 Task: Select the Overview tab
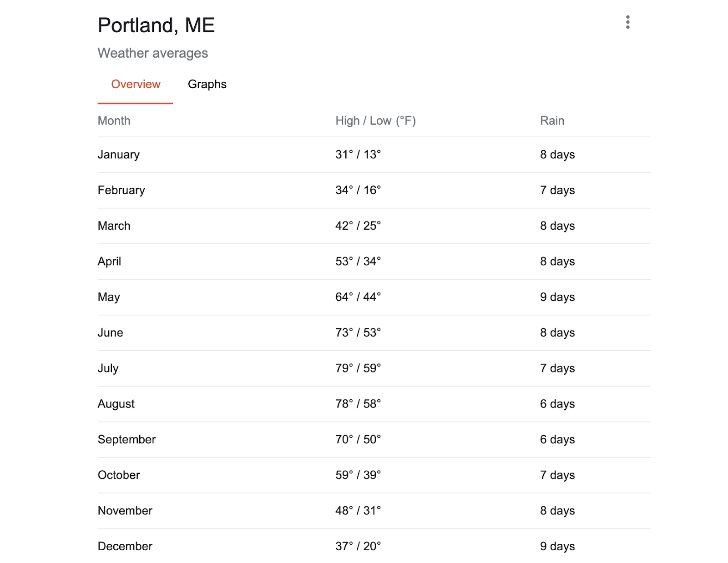click(136, 84)
